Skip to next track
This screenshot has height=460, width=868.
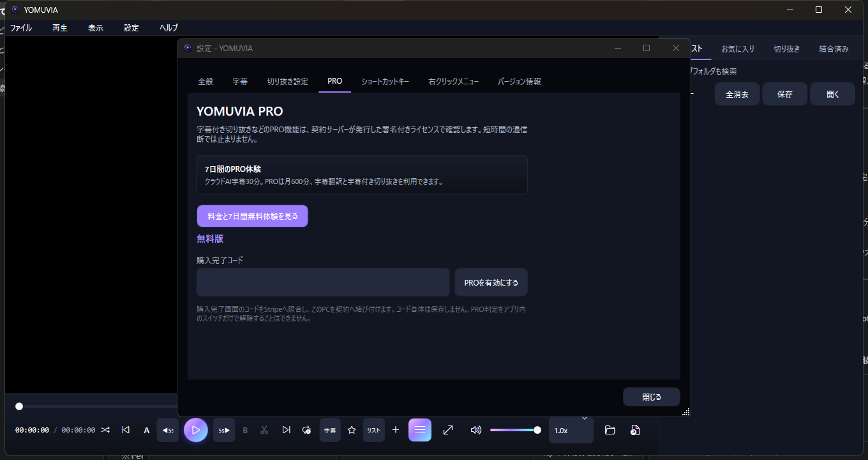tap(286, 430)
